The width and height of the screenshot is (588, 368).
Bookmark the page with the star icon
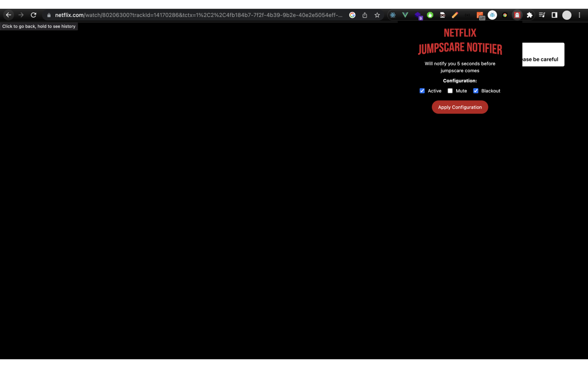pyautogui.click(x=377, y=15)
